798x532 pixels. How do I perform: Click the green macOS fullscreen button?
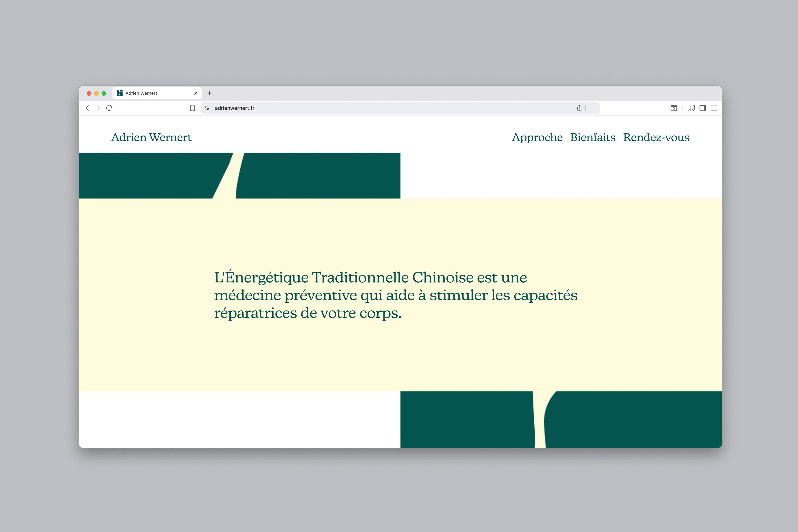pyautogui.click(x=104, y=93)
